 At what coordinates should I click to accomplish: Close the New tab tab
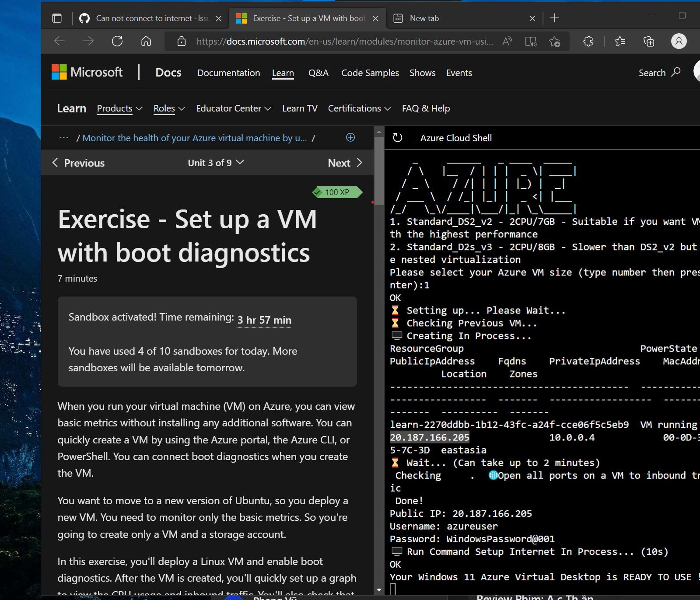(x=532, y=18)
